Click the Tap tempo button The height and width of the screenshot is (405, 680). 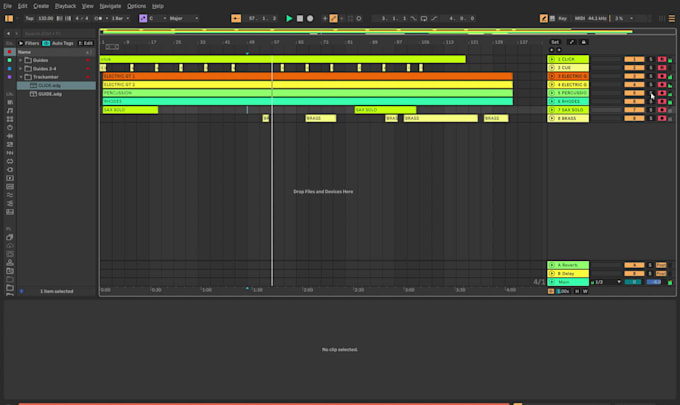[x=29, y=18]
